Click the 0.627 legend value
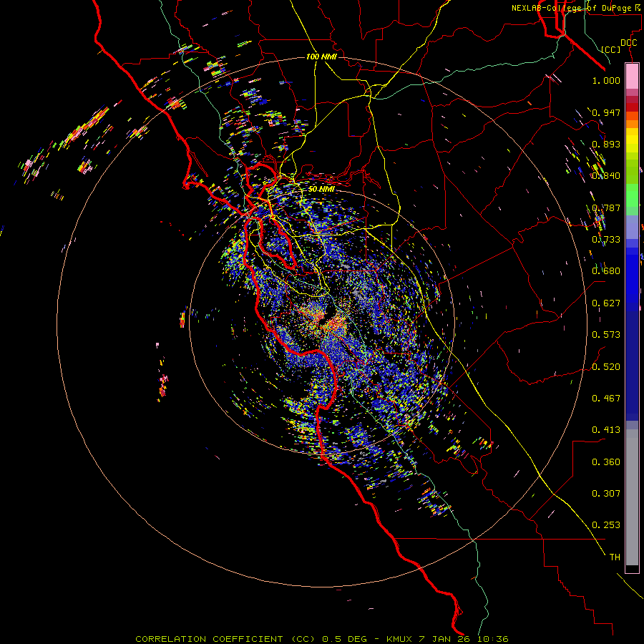 (x=606, y=303)
